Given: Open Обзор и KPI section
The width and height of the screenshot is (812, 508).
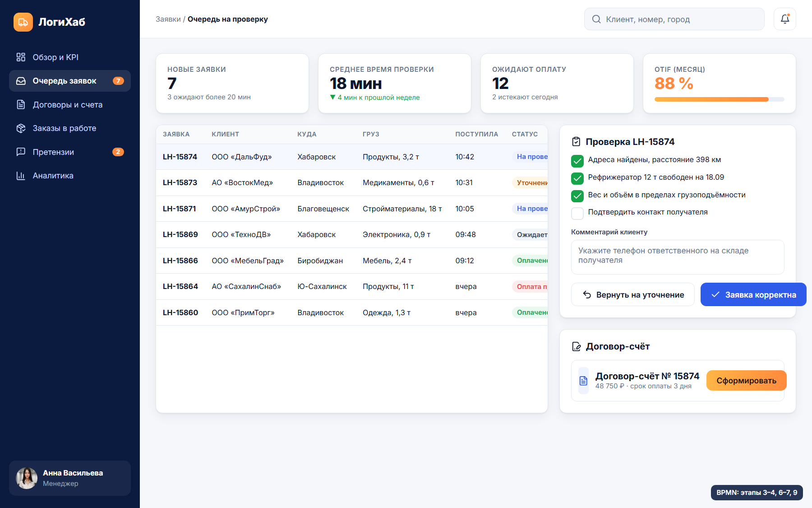Looking at the screenshot, I should 70,57.
